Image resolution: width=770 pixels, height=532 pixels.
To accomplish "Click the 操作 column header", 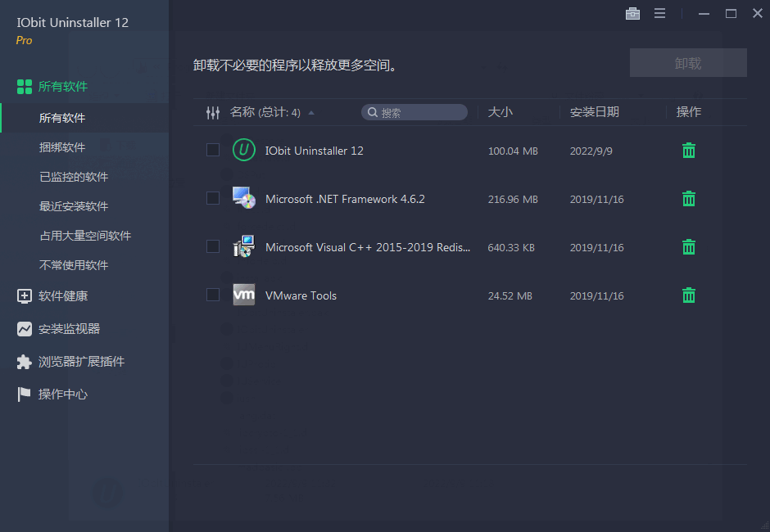I will coord(688,112).
